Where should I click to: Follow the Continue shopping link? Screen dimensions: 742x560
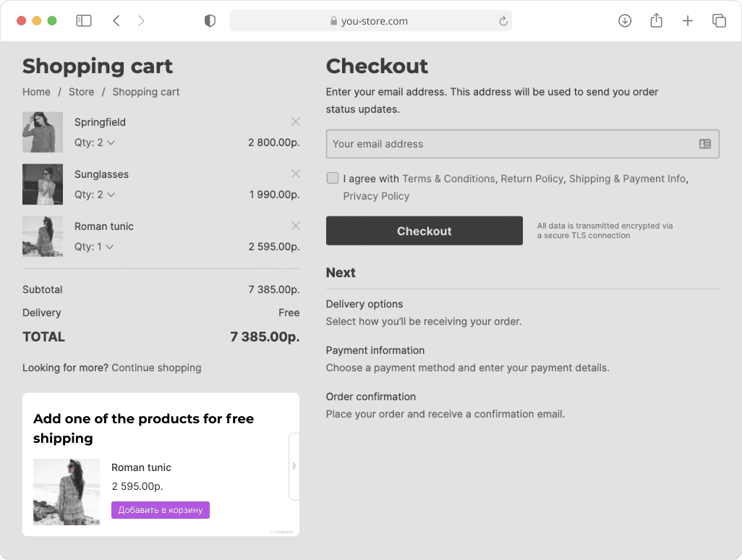coord(156,368)
